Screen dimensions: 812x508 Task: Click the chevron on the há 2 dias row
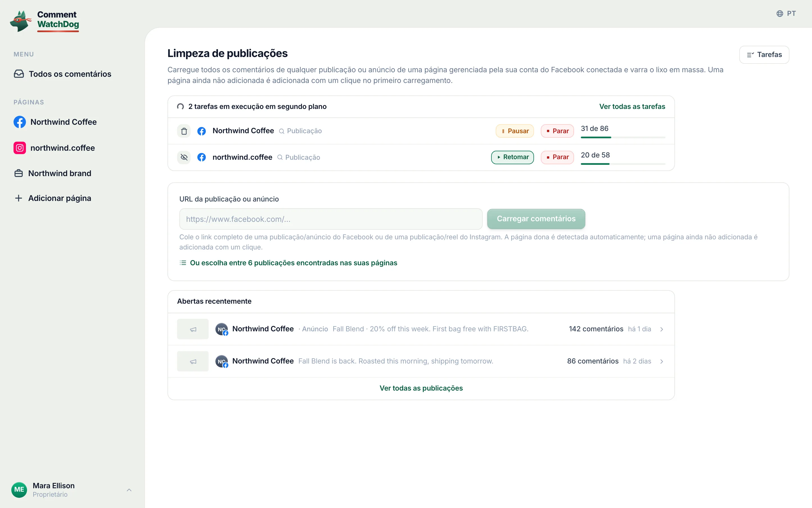(x=662, y=362)
